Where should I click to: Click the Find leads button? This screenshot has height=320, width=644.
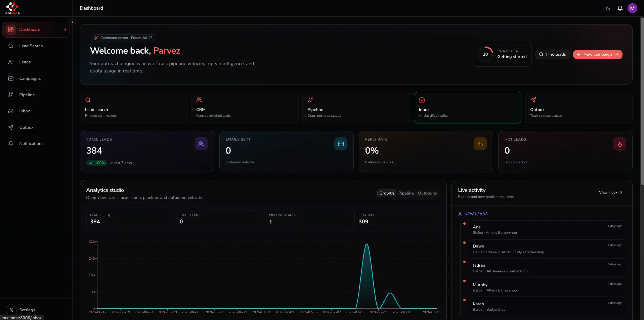click(x=552, y=54)
